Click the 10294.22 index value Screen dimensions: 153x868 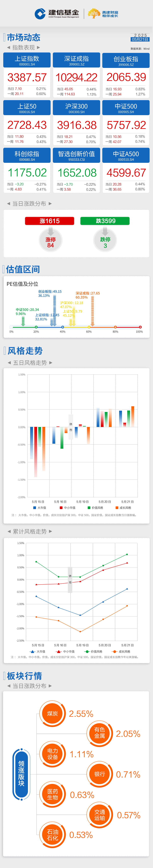[x=76, y=78]
